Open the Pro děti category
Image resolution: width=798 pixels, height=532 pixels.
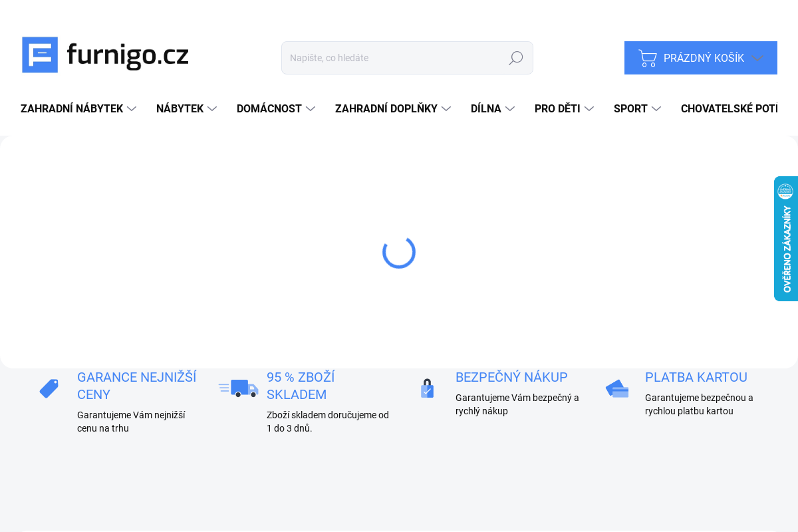click(557, 108)
